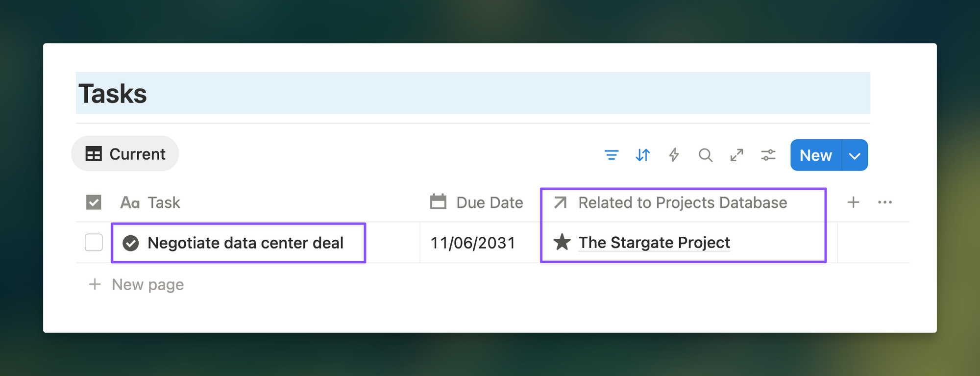This screenshot has height=376, width=980.
Task: Add a new property plus icon
Action: click(x=853, y=202)
